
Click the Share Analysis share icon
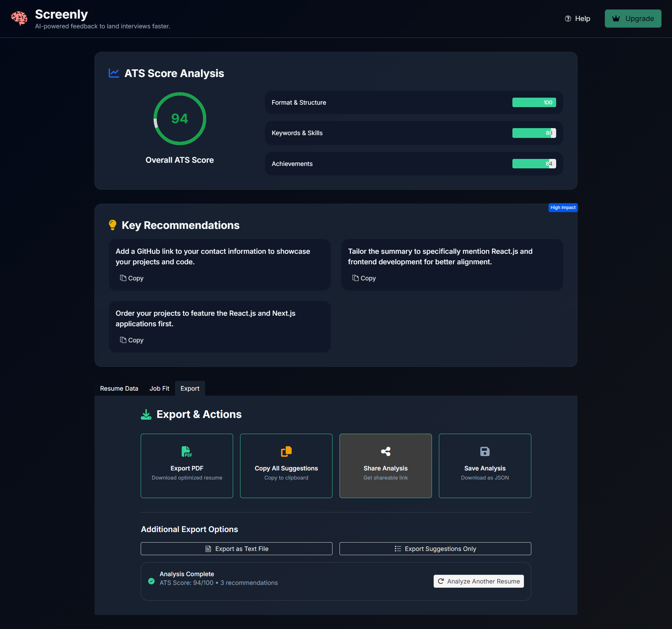tap(385, 452)
